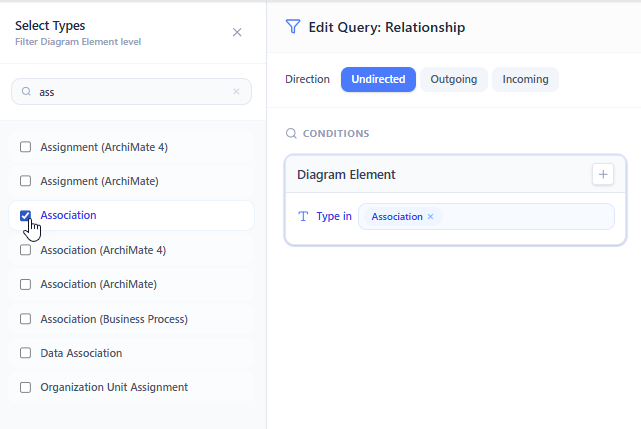Select the Undirected direction
This screenshot has width=641, height=429.
[x=378, y=79]
